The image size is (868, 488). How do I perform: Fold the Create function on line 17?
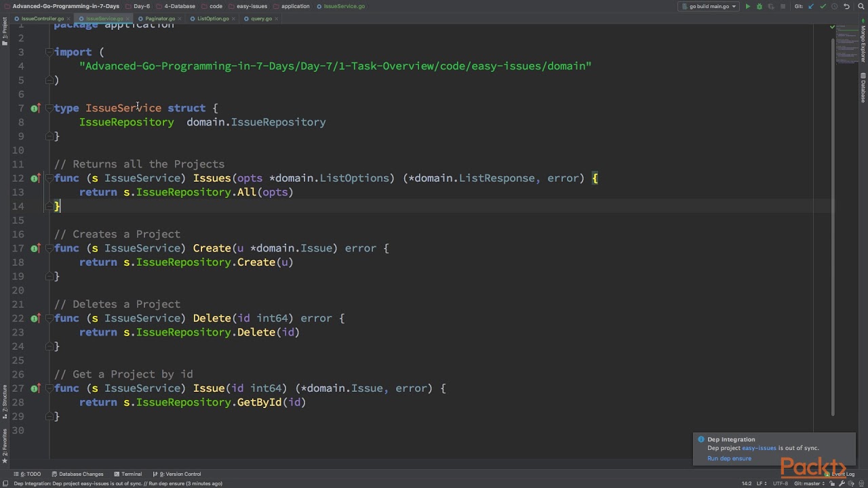49,248
